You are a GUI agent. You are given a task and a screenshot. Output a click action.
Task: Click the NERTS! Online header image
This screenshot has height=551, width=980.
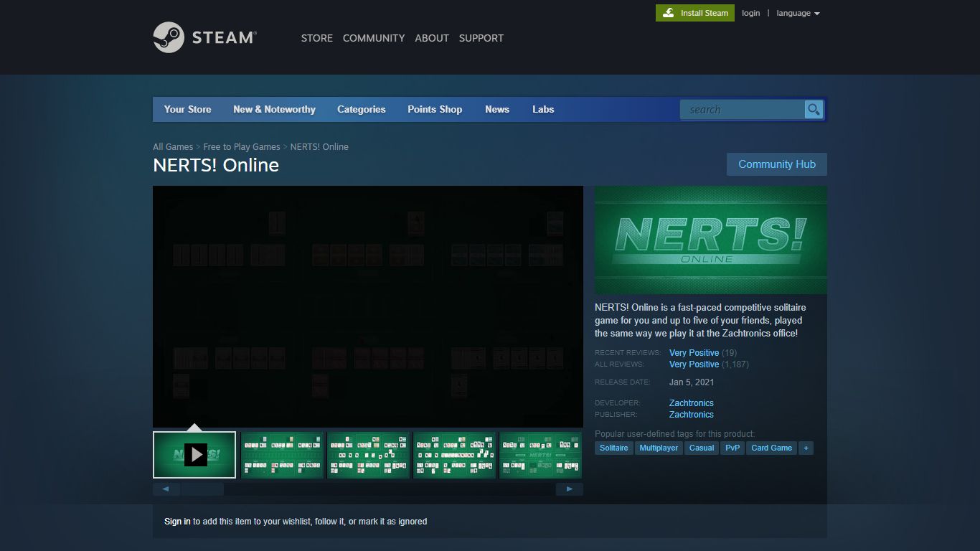711,240
